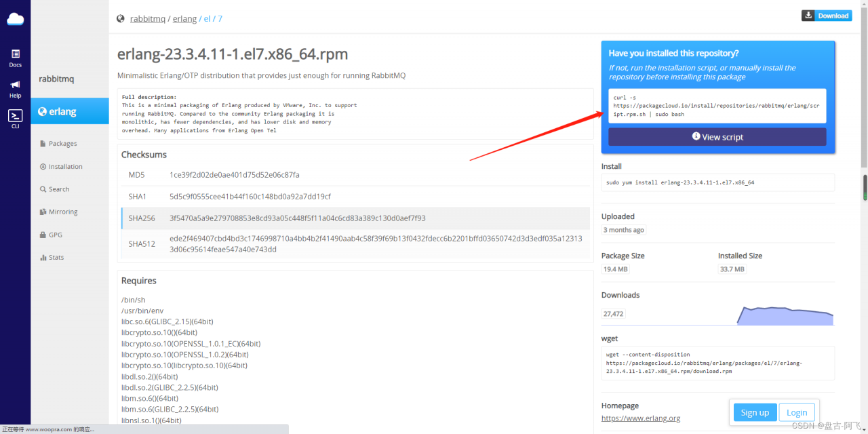Click the 'el' breadcrumb segment
Image resolution: width=868 pixels, height=434 pixels.
click(x=208, y=19)
